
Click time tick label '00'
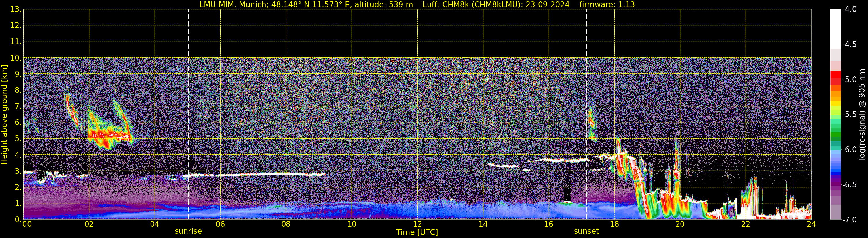(27, 224)
